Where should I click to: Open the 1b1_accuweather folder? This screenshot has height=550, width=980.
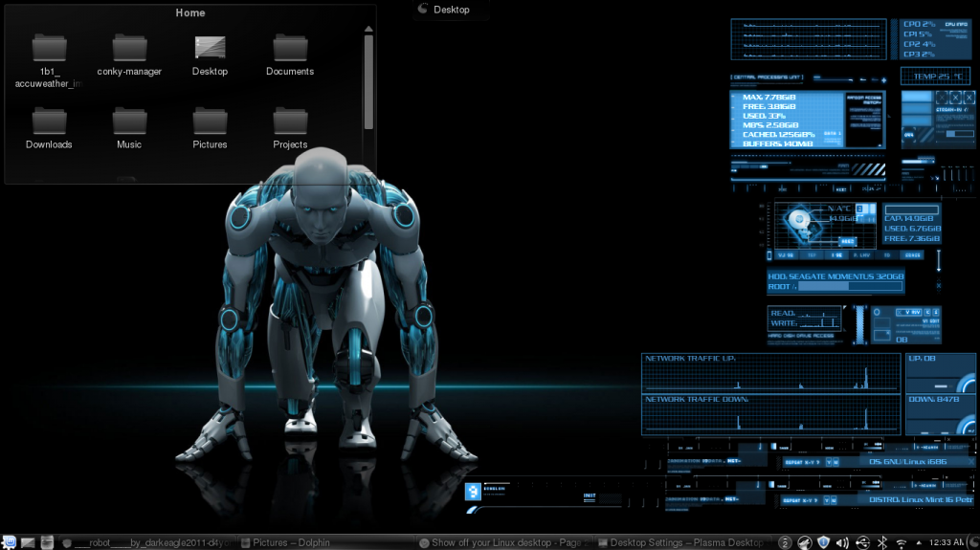50,60
